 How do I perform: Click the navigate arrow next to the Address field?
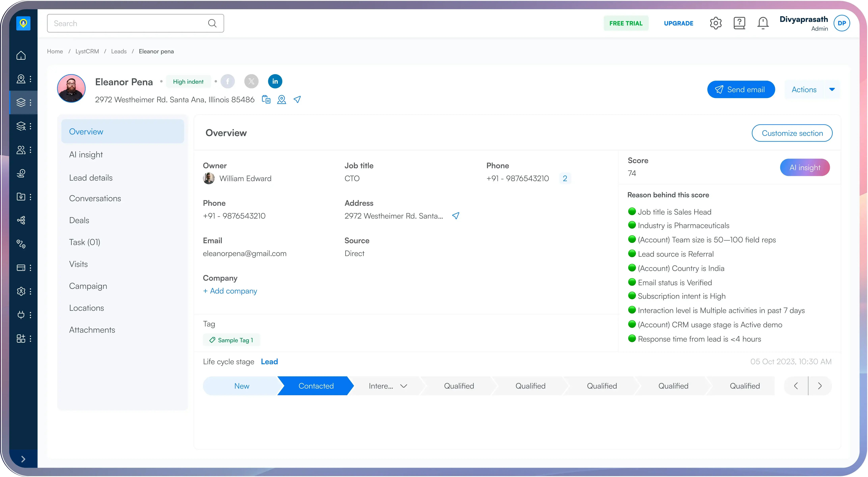tap(456, 216)
